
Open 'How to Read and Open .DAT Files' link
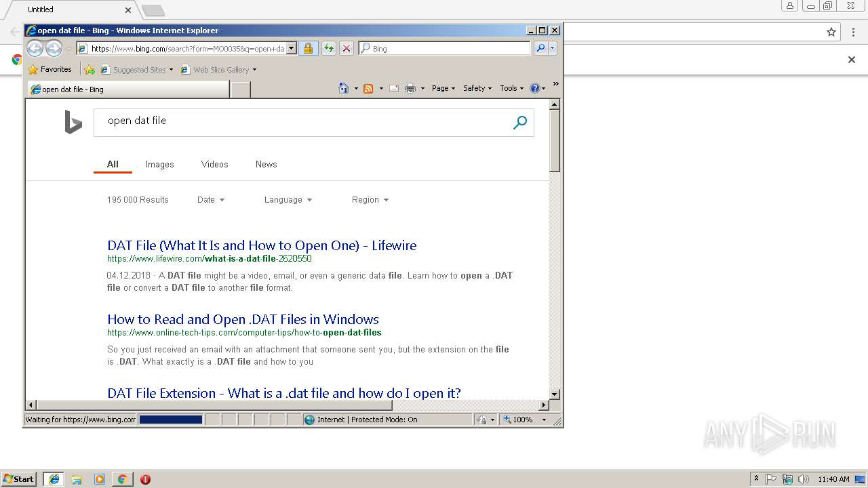[243, 319]
